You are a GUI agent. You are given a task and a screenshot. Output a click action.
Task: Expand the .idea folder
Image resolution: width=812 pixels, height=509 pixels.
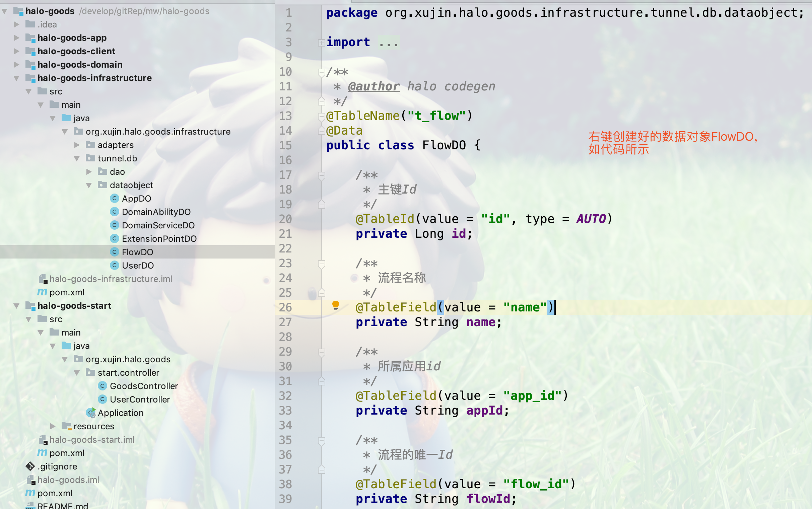click(x=16, y=24)
